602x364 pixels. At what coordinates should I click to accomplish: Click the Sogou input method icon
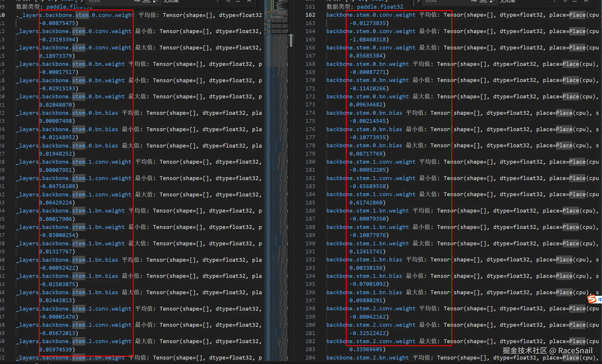click(592, 299)
